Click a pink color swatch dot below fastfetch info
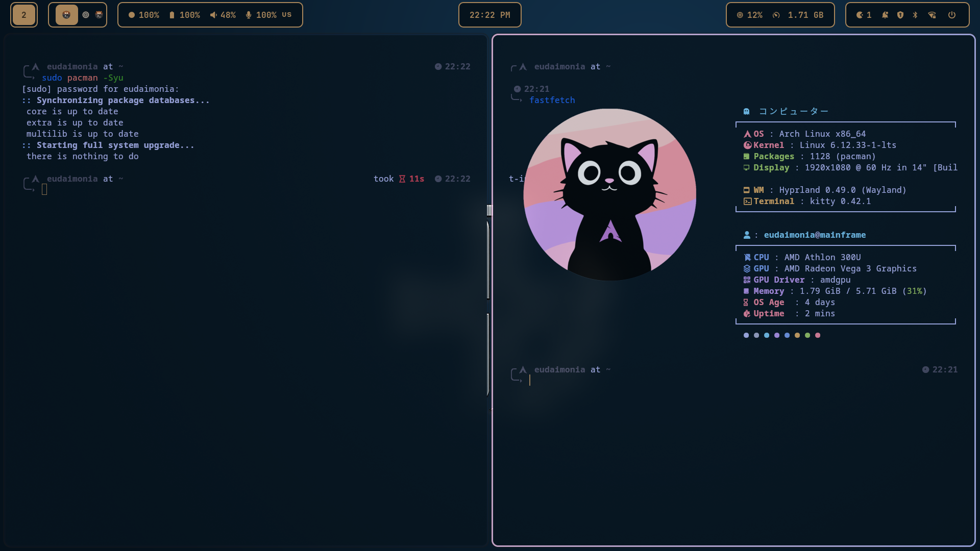Viewport: 980px width, 551px height. click(817, 335)
